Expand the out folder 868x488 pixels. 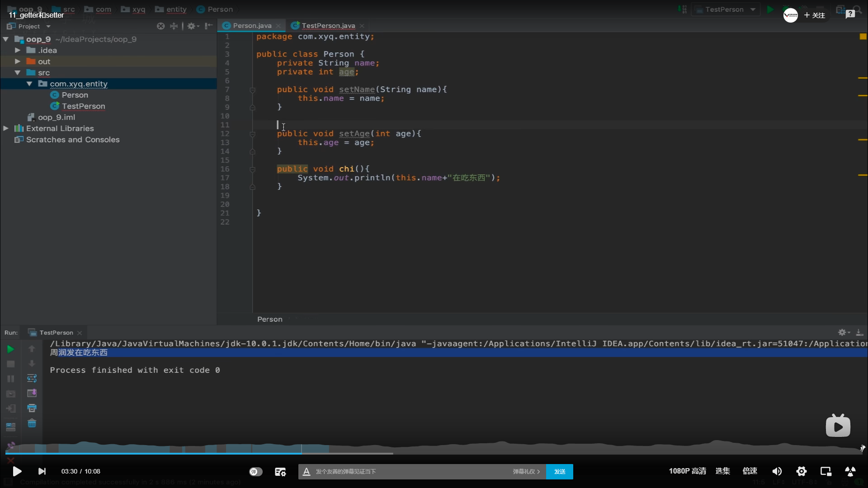[x=18, y=61]
